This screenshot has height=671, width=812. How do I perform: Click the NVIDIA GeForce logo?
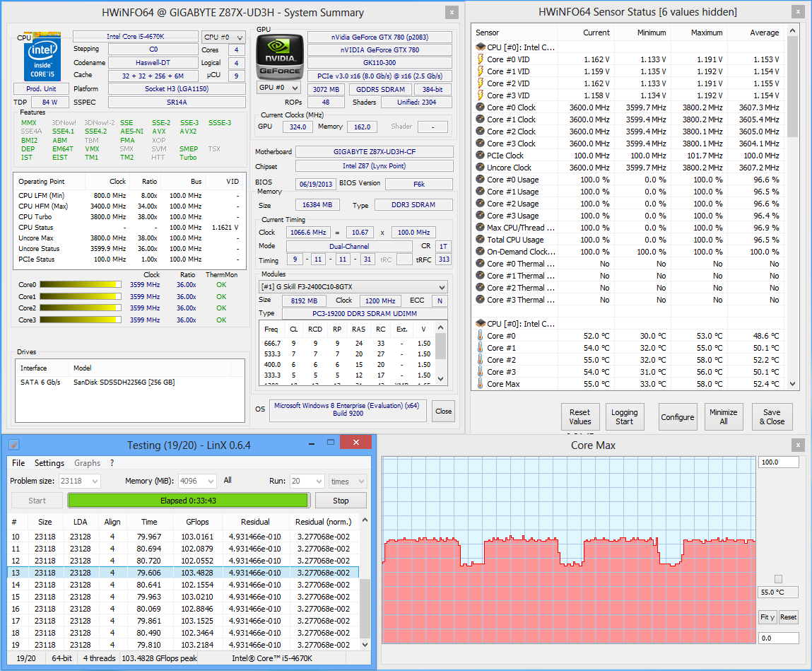point(280,57)
